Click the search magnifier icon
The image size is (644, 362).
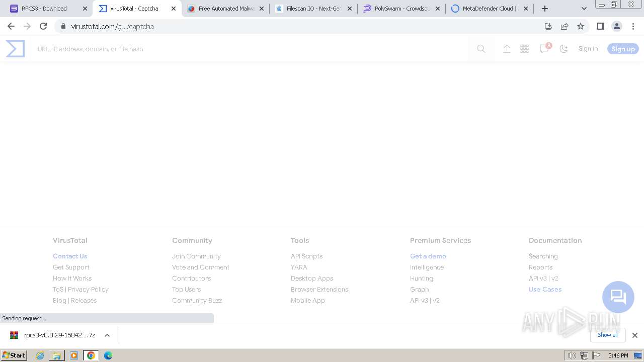pos(481,49)
